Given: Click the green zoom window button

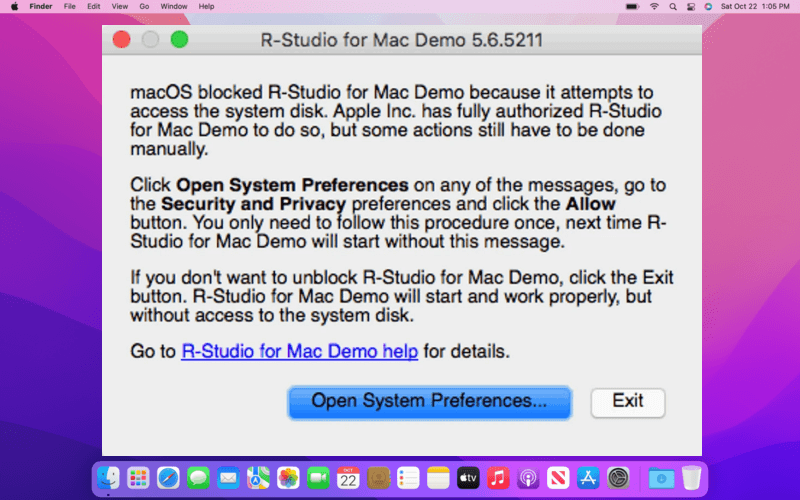Looking at the screenshot, I should [x=179, y=40].
